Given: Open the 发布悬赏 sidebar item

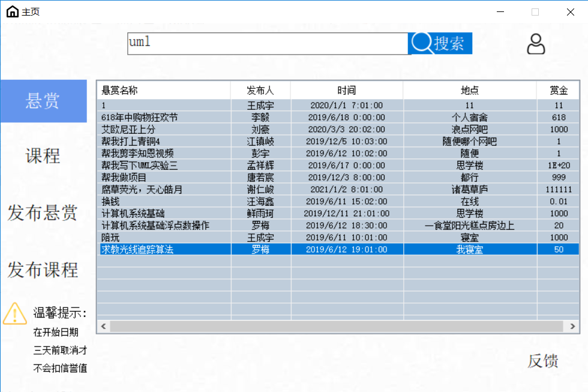Looking at the screenshot, I should point(43,213).
